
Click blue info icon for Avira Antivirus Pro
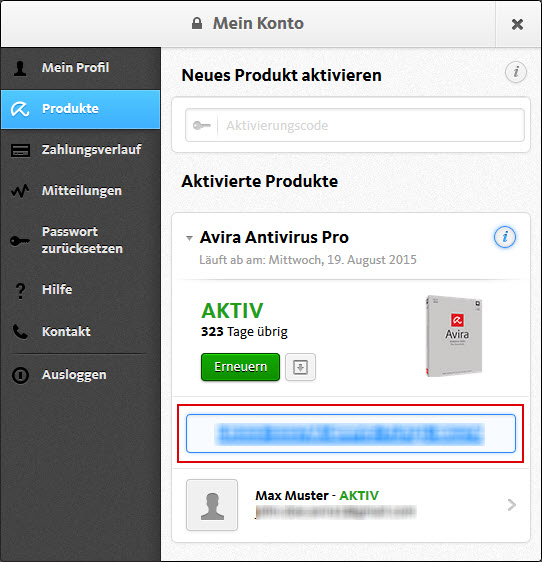point(505,237)
